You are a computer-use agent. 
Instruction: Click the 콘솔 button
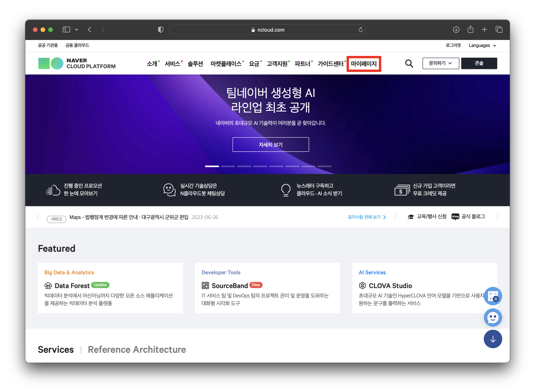click(x=479, y=63)
